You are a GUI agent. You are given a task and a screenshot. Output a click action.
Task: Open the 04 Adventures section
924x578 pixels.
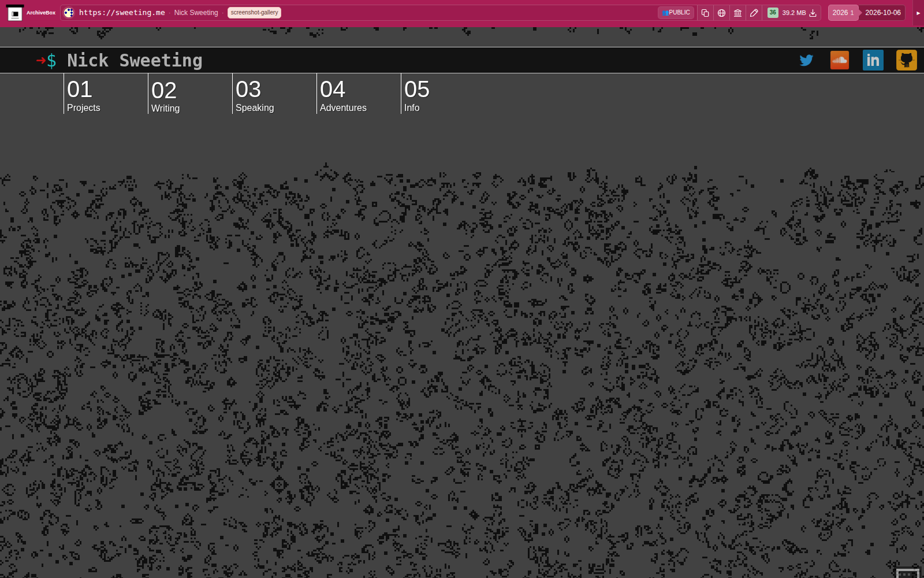coord(343,95)
